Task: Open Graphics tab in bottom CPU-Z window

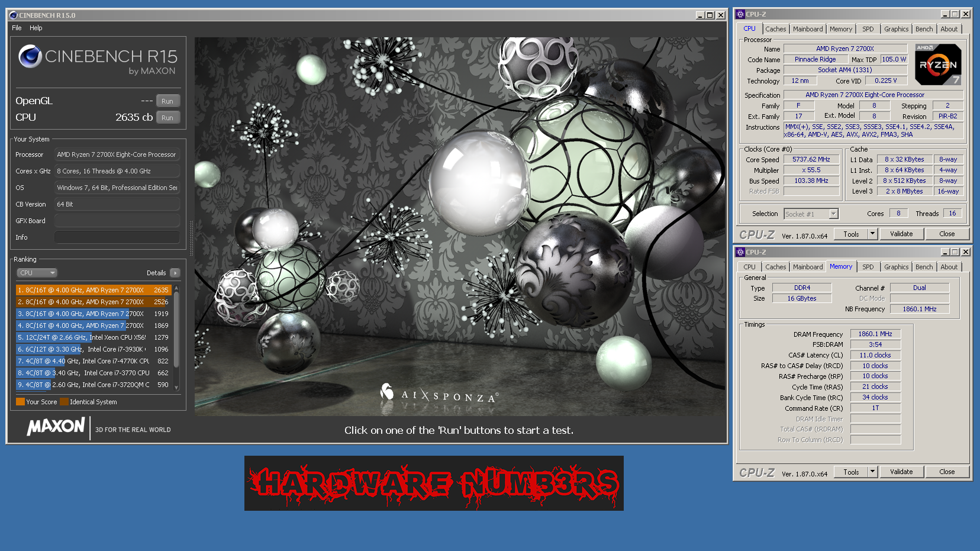Action: (x=896, y=267)
